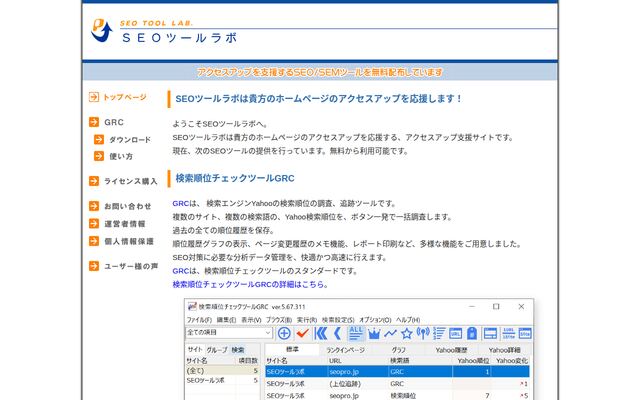Select the Yahoo詳細 tab
This screenshot has height=400, width=640.
click(504, 350)
